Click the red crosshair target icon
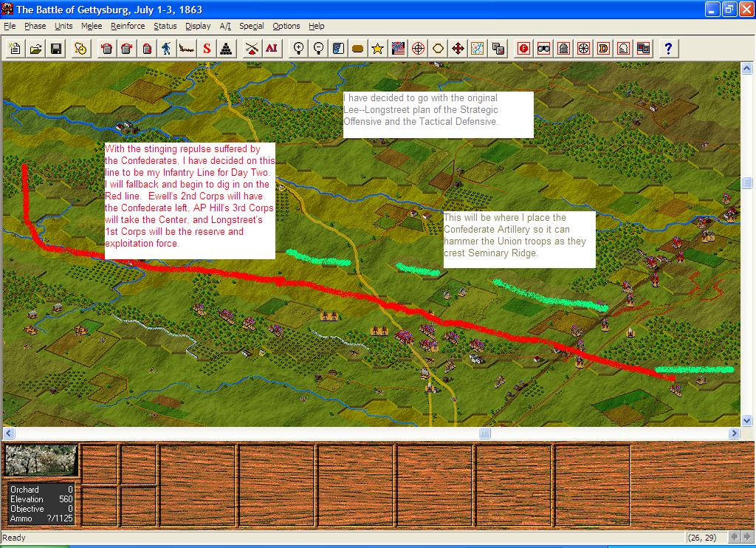 418,48
